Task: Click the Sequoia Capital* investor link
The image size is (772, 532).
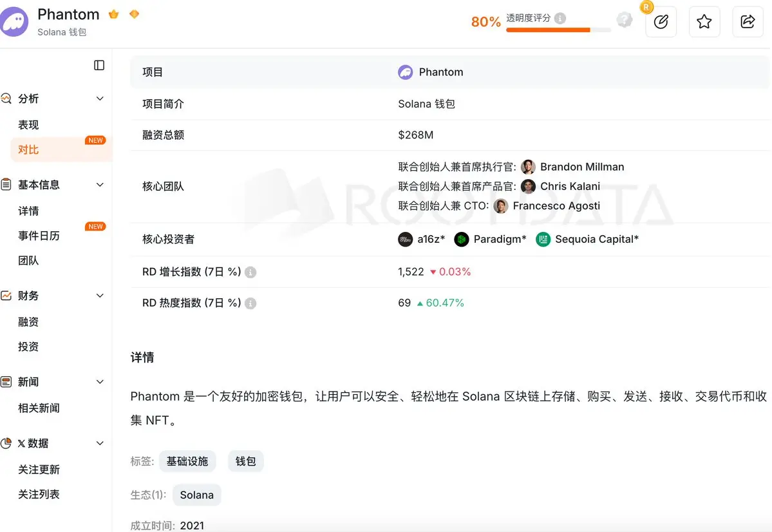Action: (597, 240)
